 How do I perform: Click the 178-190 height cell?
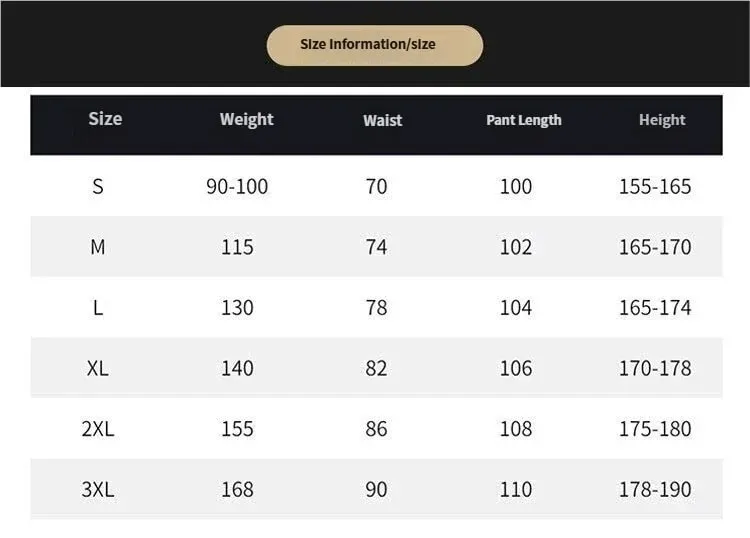655,490
